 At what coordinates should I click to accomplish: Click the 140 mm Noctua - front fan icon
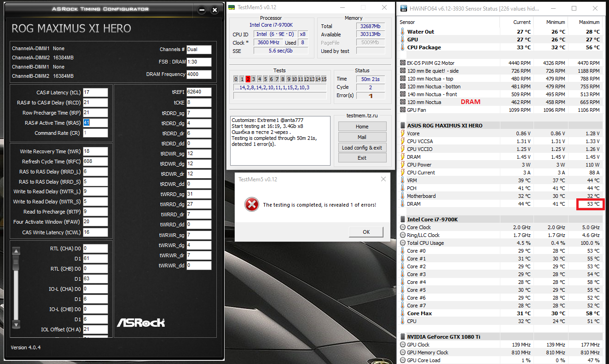click(x=402, y=94)
